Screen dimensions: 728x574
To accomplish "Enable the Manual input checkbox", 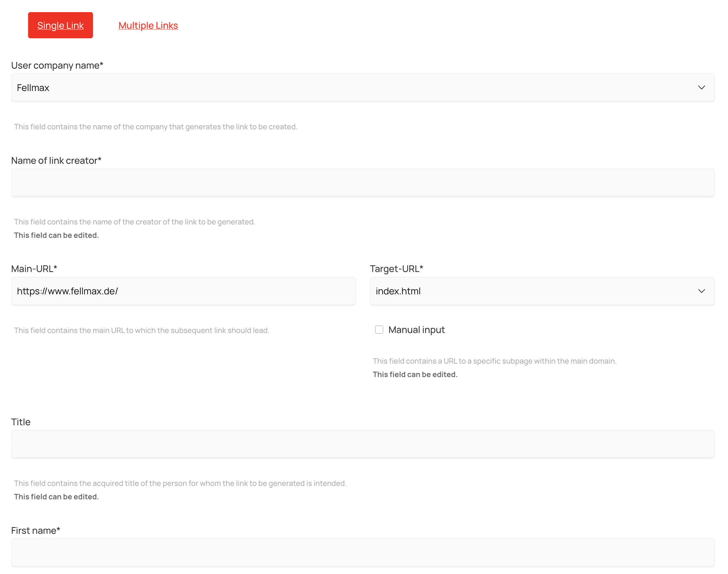I will coord(379,330).
